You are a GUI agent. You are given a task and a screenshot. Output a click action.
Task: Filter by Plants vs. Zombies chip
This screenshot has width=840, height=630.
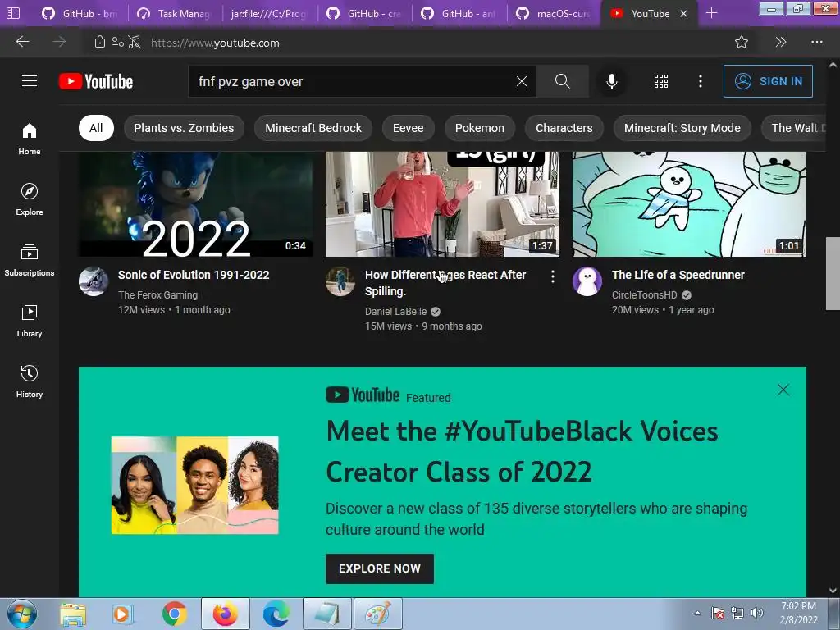pyautogui.click(x=184, y=128)
